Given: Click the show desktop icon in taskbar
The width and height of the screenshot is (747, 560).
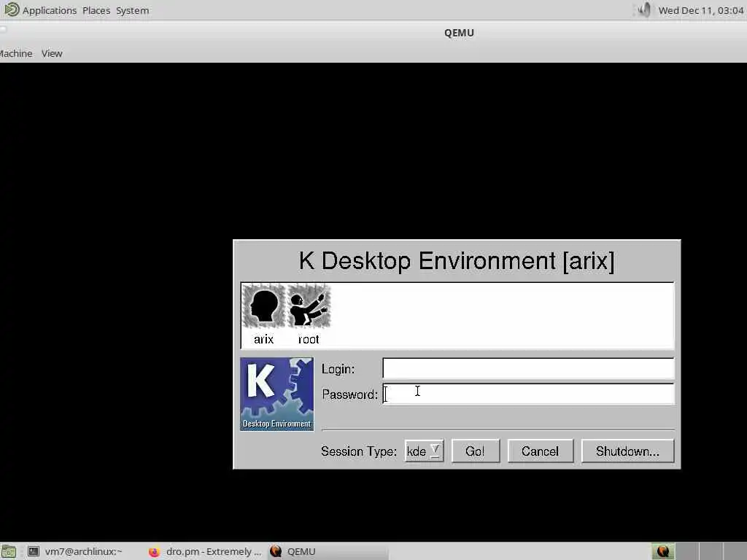Looking at the screenshot, I should (x=9, y=551).
